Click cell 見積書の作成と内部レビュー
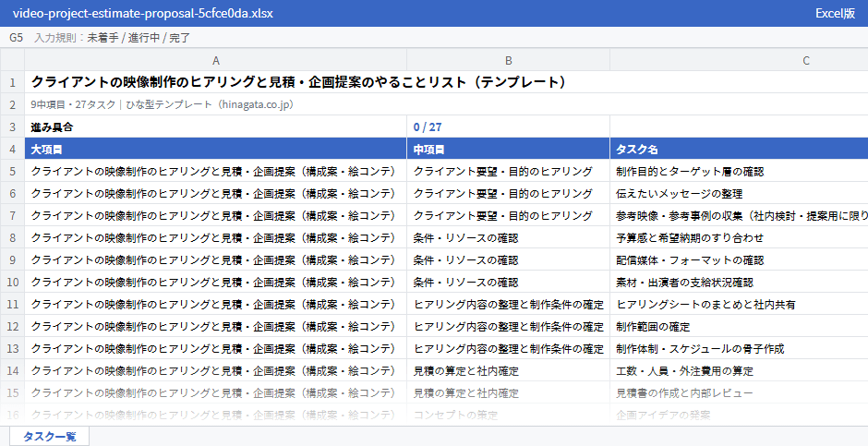868x446 pixels. [739, 392]
